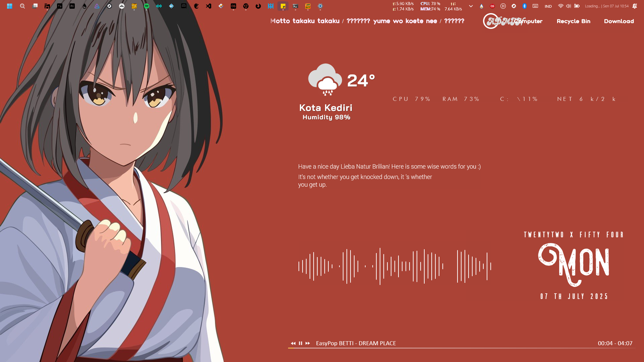The height and width of the screenshot is (362, 644).
Task: Click the scrolling lyrics text 'Motto takaku takaku'
Action: click(305, 21)
